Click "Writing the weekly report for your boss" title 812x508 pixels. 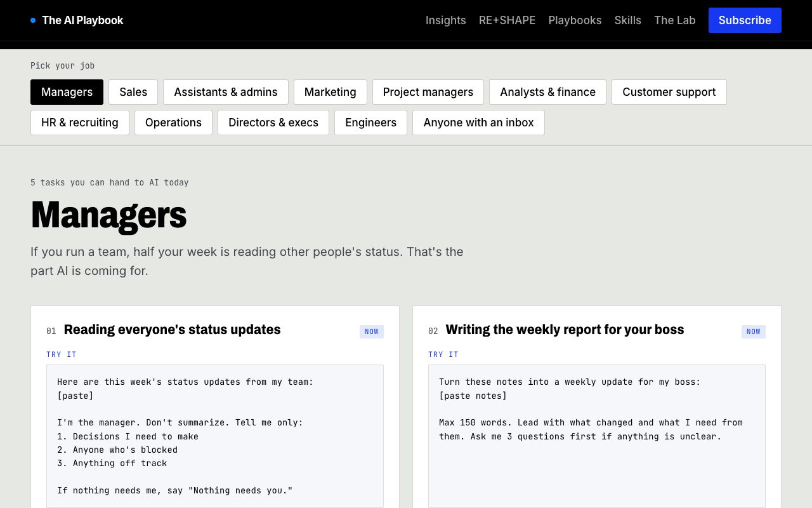(x=565, y=330)
